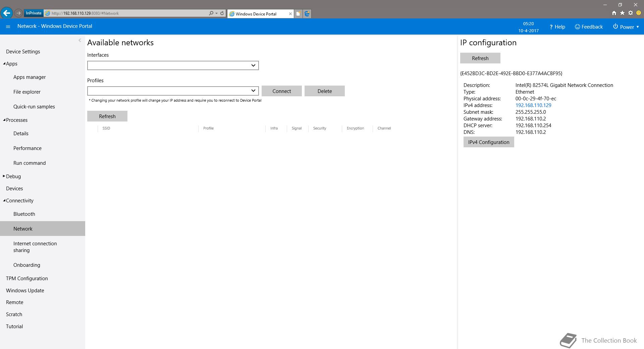Follow the 192.168.110.129 IPv4 address link
This screenshot has width=644, height=349.
(533, 105)
